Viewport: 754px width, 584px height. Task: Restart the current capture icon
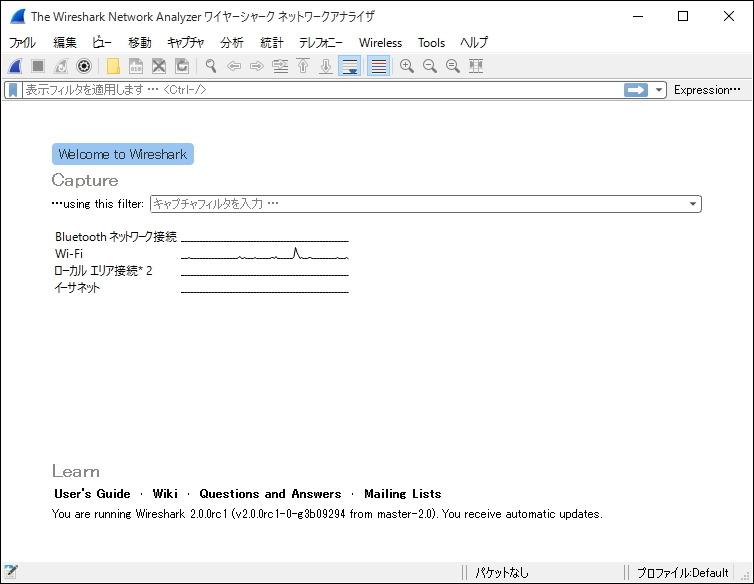[x=61, y=66]
